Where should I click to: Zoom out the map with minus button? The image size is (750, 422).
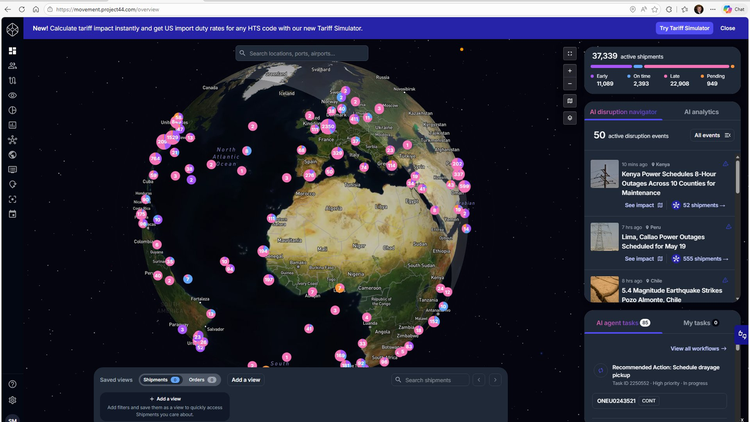570,84
